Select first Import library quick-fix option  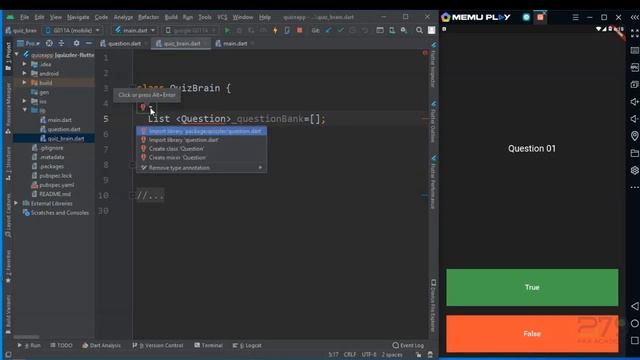[x=201, y=131]
